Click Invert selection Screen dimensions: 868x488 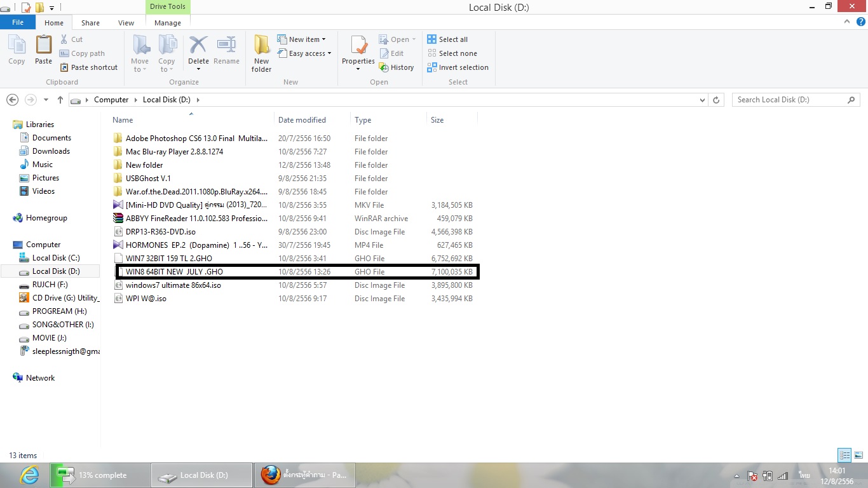pyautogui.click(x=458, y=67)
